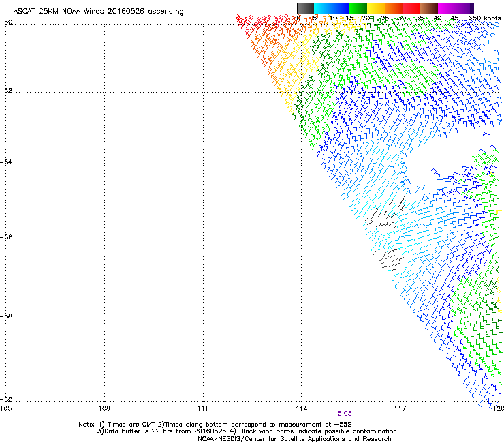Click the '-58' latitude axis label
This screenshot has height=443, width=504.
6,316
